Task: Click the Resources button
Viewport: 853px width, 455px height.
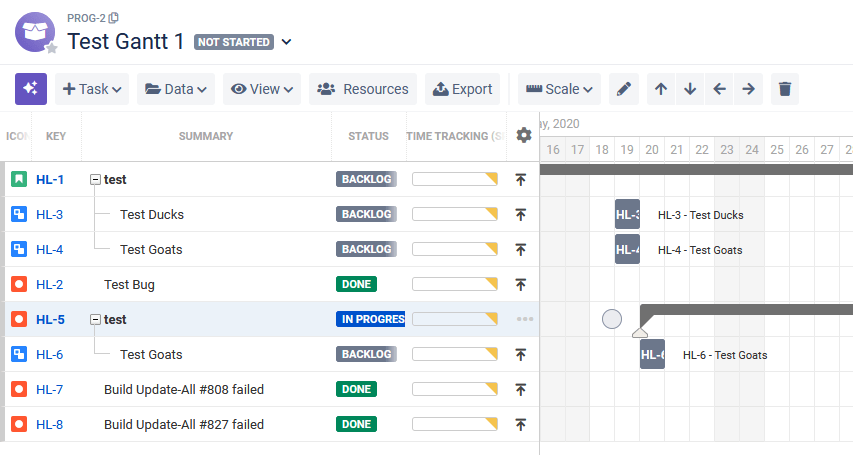Action: coord(362,89)
